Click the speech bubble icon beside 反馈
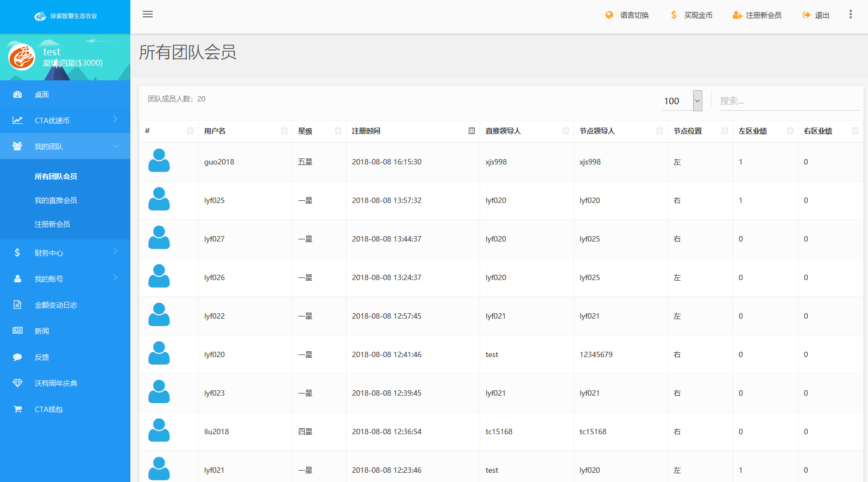Screen dimensions: 868x482 pos(17,357)
